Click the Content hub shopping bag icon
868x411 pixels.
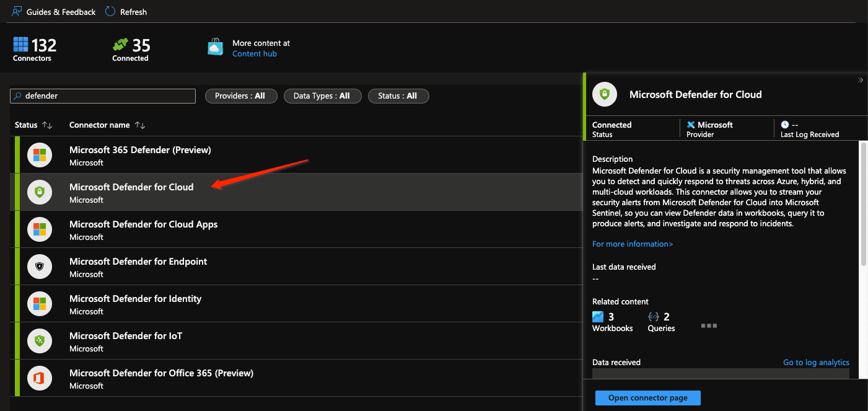(215, 48)
